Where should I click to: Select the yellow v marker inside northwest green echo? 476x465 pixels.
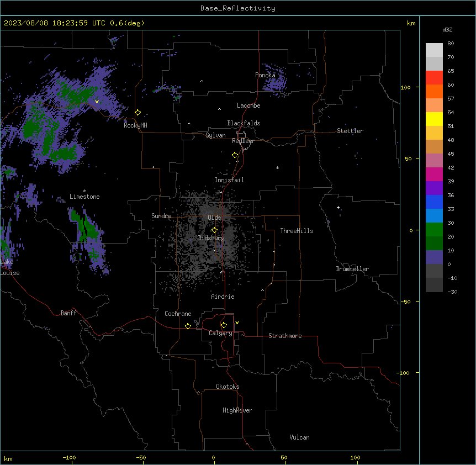[x=97, y=102]
